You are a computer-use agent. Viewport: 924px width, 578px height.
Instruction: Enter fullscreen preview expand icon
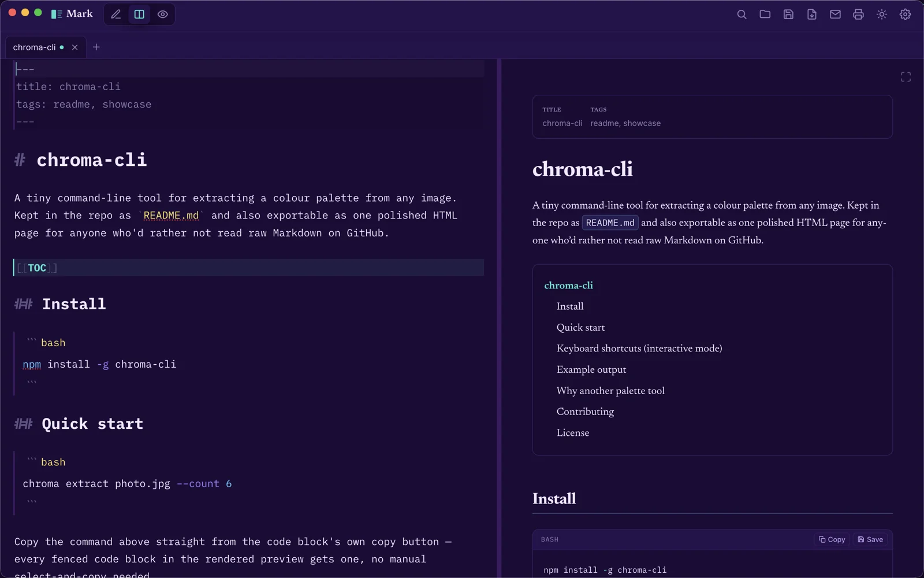tap(906, 77)
